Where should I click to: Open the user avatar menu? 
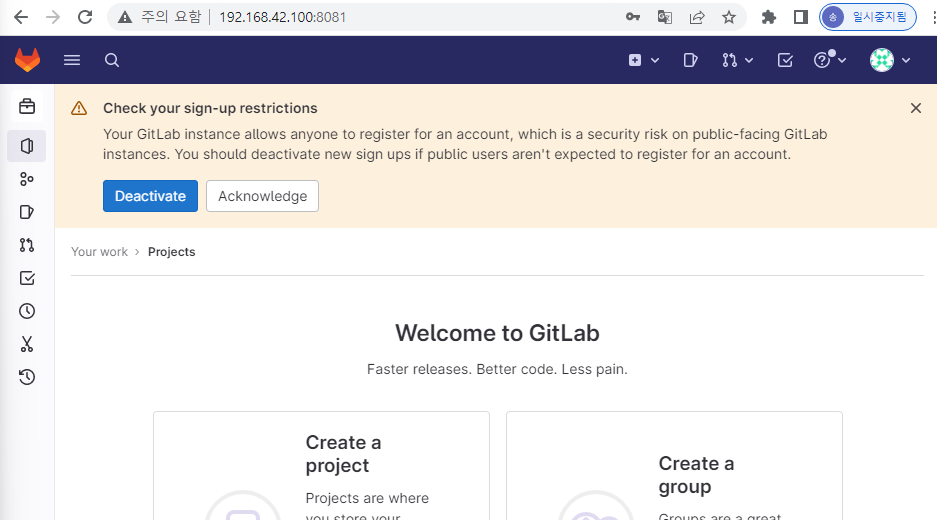pyautogui.click(x=890, y=60)
